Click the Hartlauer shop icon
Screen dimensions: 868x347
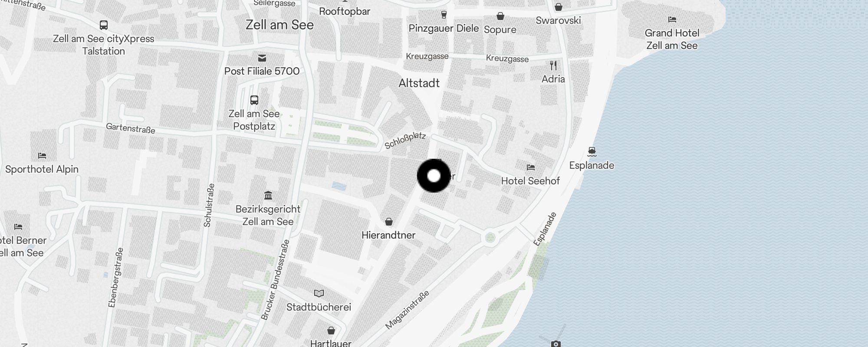[x=331, y=331]
